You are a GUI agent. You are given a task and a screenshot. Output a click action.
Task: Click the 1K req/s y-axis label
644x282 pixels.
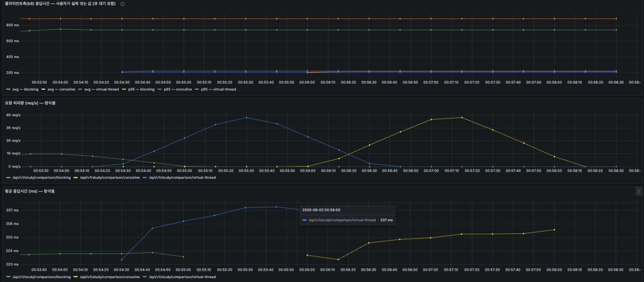[14, 154]
